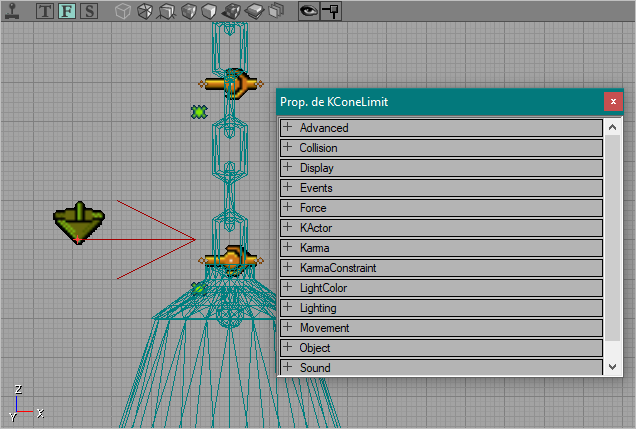Switch viewport to Side view (S)
This screenshot has height=429, width=636.
tap(89, 11)
